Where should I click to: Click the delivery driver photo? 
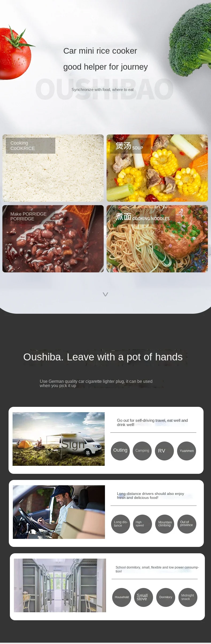[59, 512]
